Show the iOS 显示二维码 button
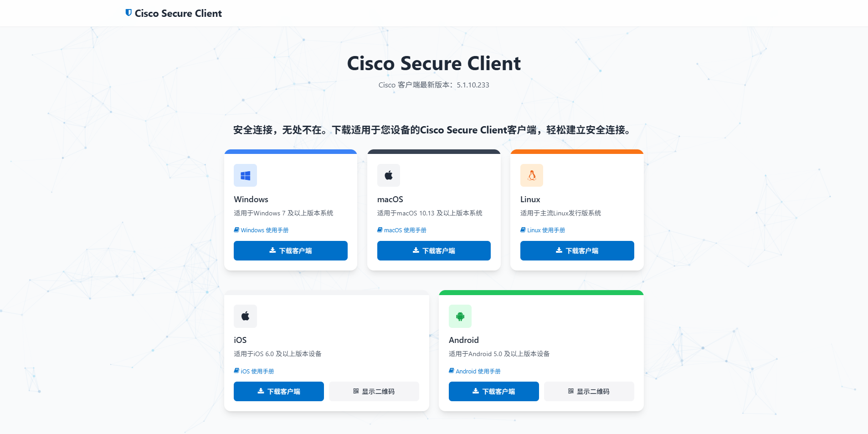Viewport: 868px width, 434px height. [x=374, y=391]
